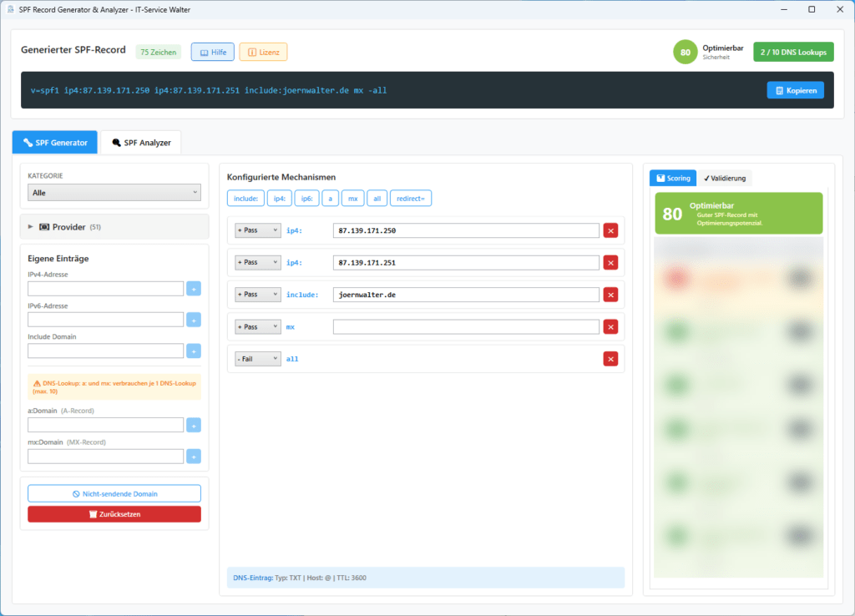Click plus button beside Include Domain

(x=194, y=351)
